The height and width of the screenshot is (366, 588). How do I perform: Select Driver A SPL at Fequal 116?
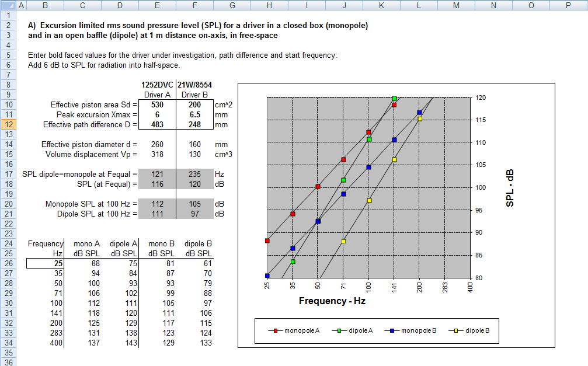[x=157, y=184]
